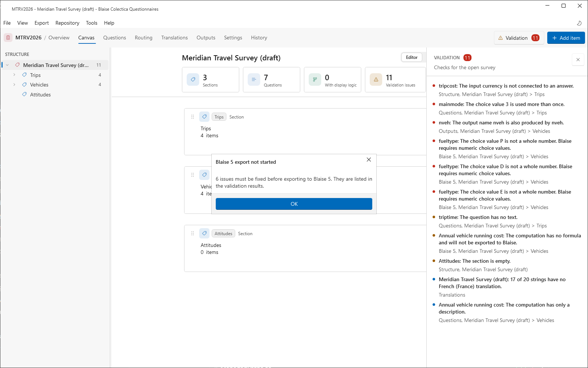Open the tripcost input currency validation issue
Image resolution: width=588 pixels, height=368 pixels.
tap(507, 90)
